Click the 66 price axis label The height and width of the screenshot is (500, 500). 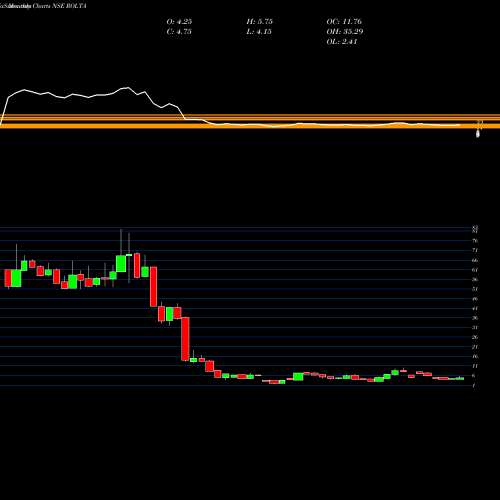coord(475,260)
